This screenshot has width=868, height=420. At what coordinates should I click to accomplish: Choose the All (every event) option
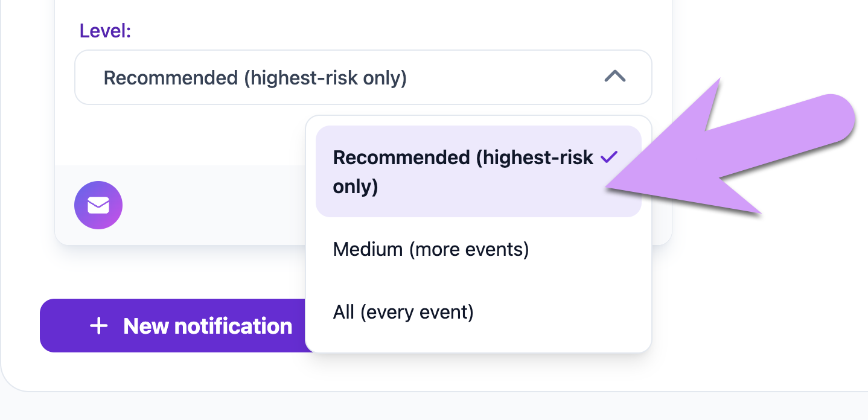tap(403, 312)
